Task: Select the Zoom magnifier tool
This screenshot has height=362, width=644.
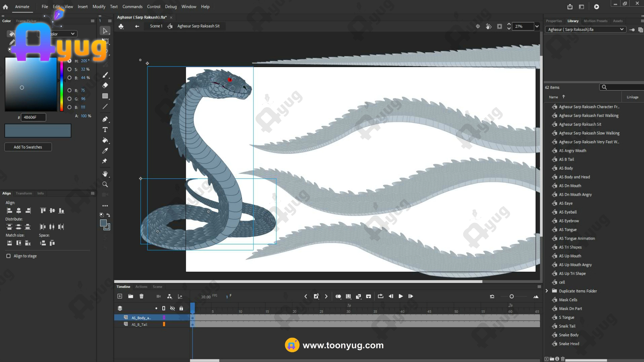Action: (105, 184)
